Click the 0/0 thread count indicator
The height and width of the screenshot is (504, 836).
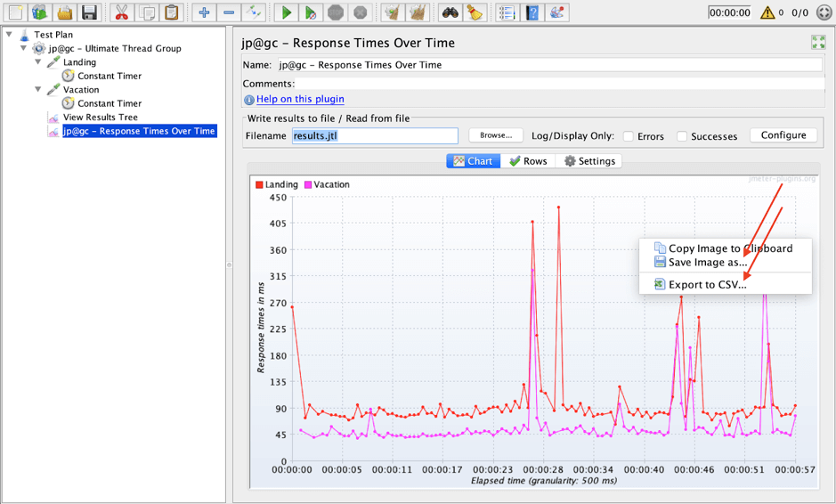coord(799,12)
